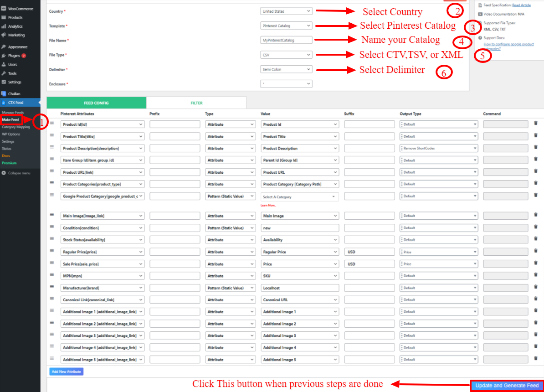Viewport: 544px width, 392px height.
Task: Open Output Type dropdown showing Remove ShortCodes
Action: (x=439, y=148)
